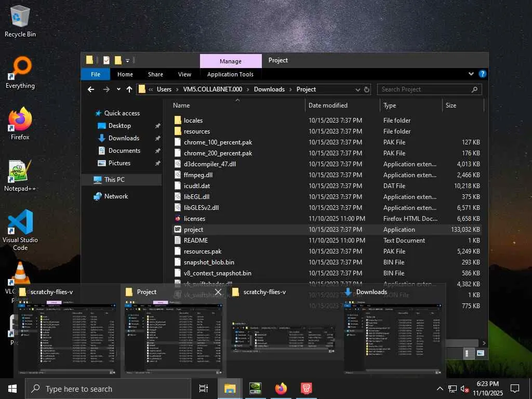Open the Share ribbon tab

point(155,74)
